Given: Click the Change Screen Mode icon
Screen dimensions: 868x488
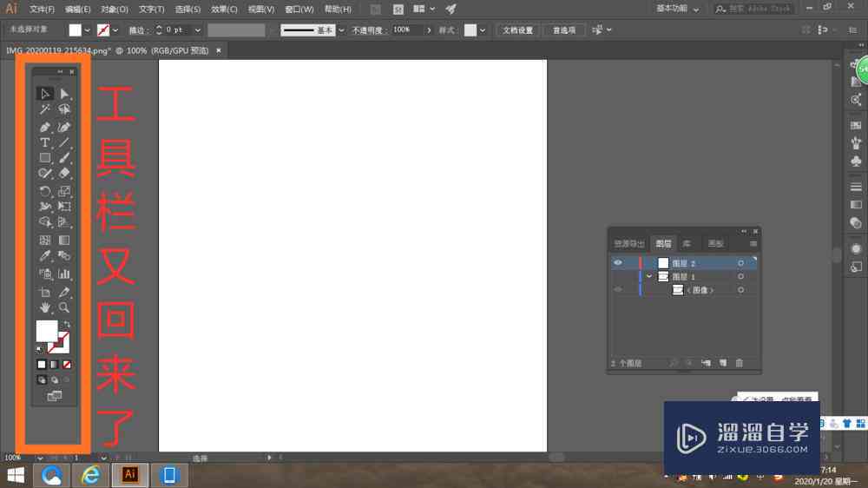Looking at the screenshot, I should (54, 396).
